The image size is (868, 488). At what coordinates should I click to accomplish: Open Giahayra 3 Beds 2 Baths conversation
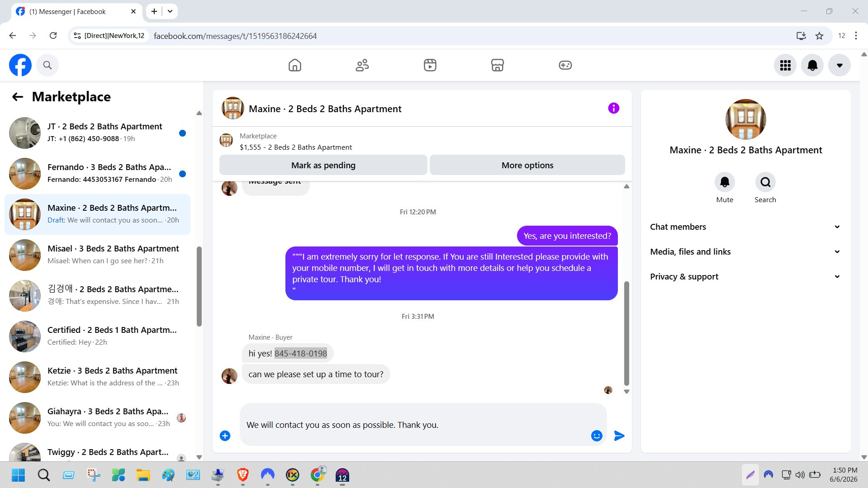pos(97,417)
